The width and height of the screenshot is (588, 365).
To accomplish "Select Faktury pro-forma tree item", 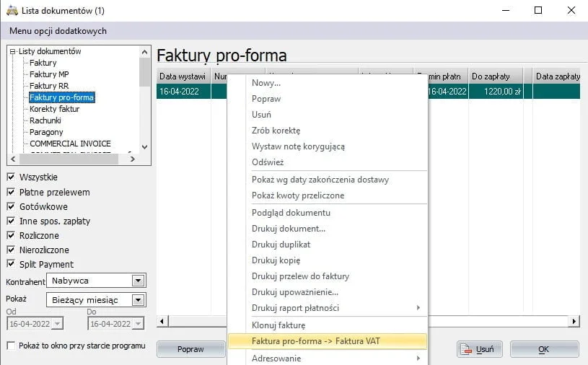I will click(61, 97).
